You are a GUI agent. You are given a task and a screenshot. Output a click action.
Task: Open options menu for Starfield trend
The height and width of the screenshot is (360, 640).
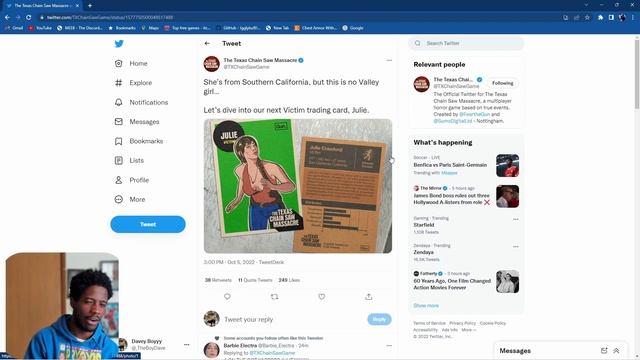[x=516, y=219]
